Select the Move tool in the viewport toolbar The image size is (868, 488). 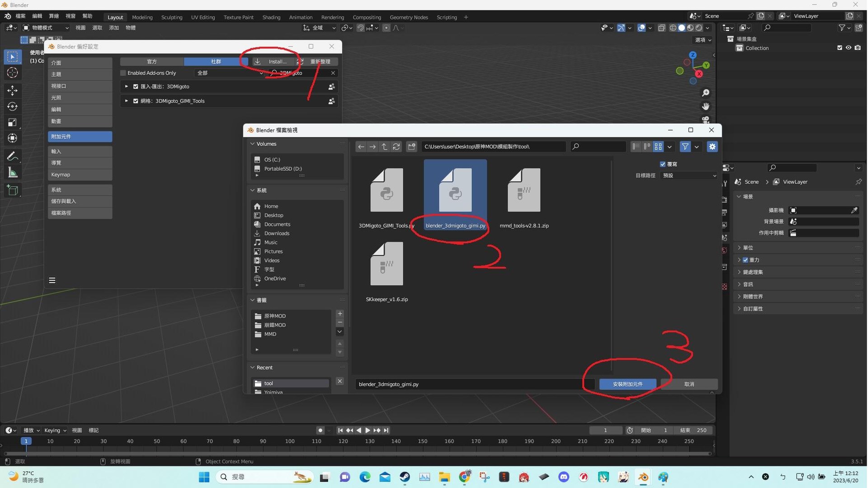tap(12, 90)
